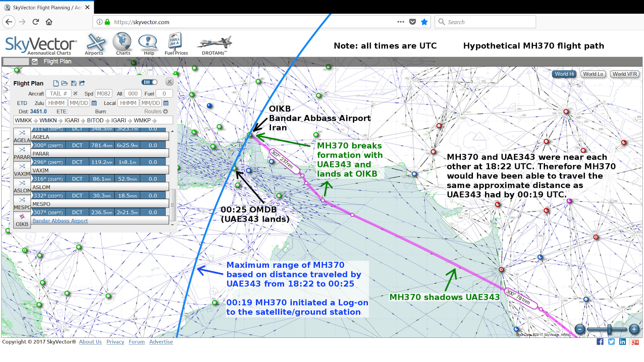
Task: Click the map zoom slider handle
Action: pyautogui.click(x=610, y=329)
